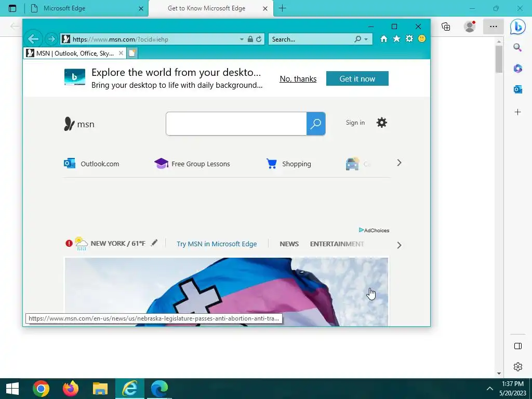The image size is (532, 399).
Task: Open Edge Collections icon
Action: (446, 27)
